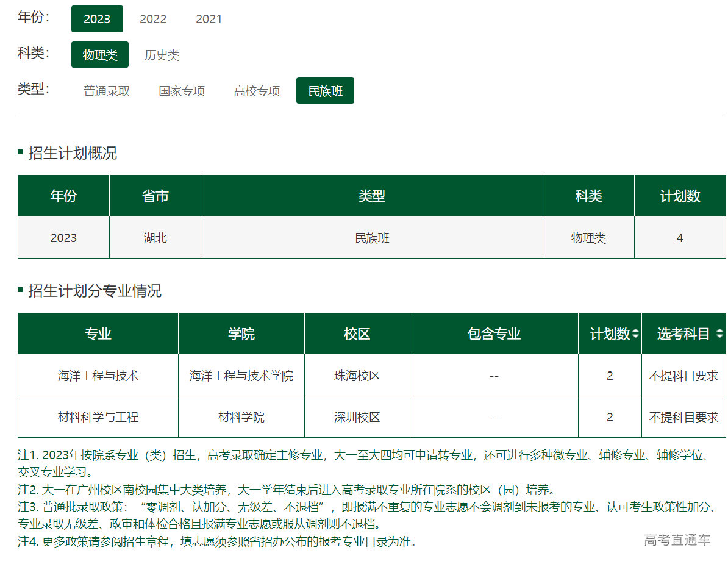Click the 专业 column header
728x564 pixels.
[x=98, y=334]
